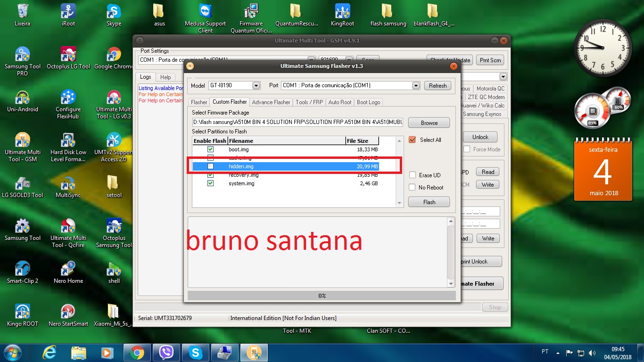Enable the No Reboot checkbox
This screenshot has height=362, width=644.
413,187
